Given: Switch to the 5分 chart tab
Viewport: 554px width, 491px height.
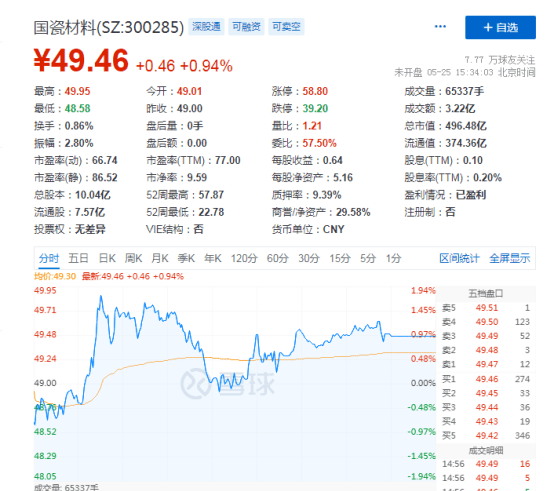Looking at the screenshot, I should [x=368, y=258].
